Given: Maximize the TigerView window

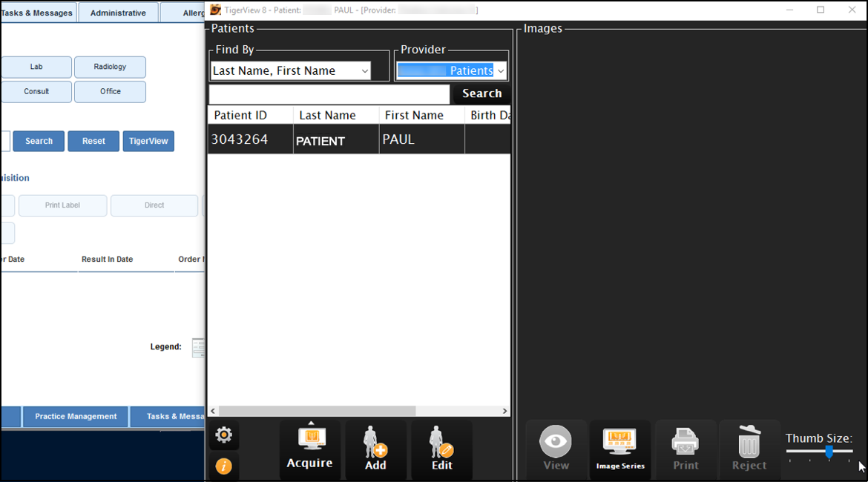Looking at the screenshot, I should pos(821,10).
